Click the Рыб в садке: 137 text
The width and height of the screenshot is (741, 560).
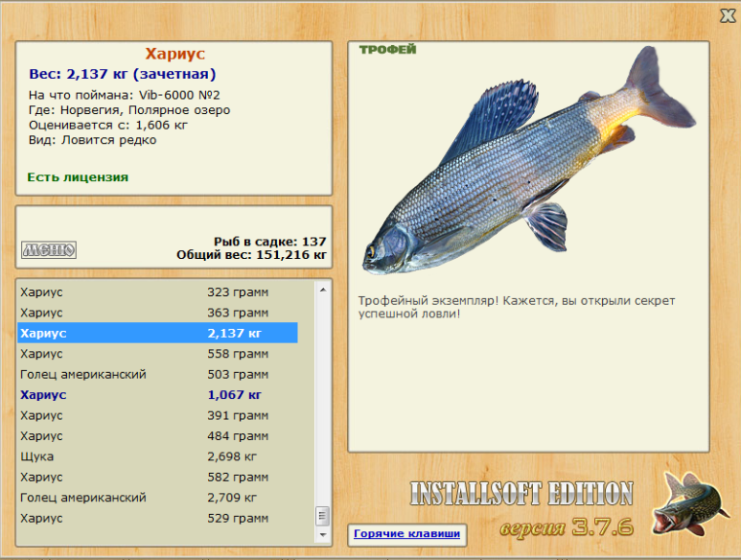click(x=269, y=242)
